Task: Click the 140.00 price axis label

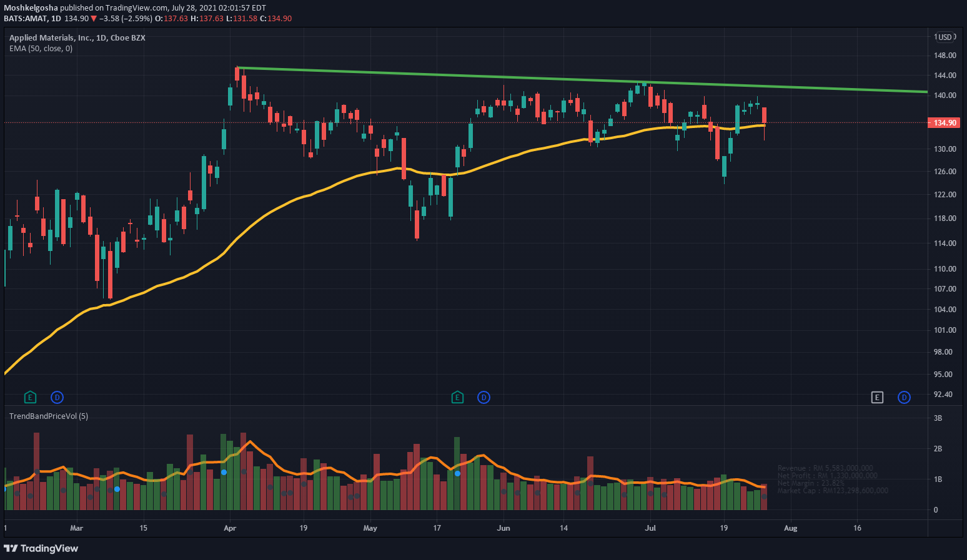Action: [945, 95]
